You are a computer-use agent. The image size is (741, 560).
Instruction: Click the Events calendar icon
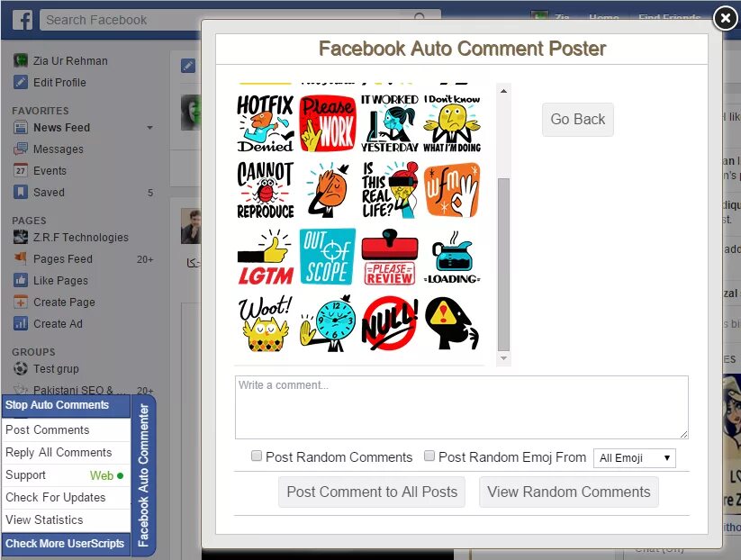click(21, 170)
